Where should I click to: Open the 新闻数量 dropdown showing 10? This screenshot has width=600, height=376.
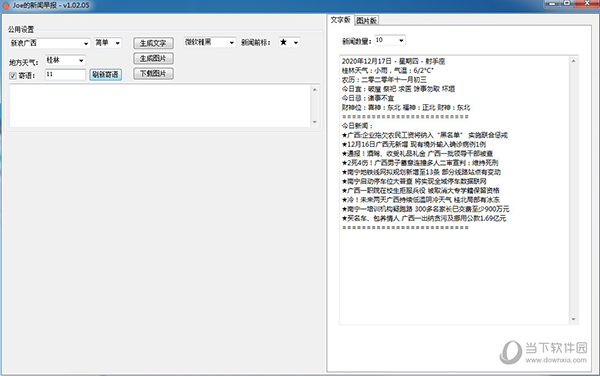390,40
